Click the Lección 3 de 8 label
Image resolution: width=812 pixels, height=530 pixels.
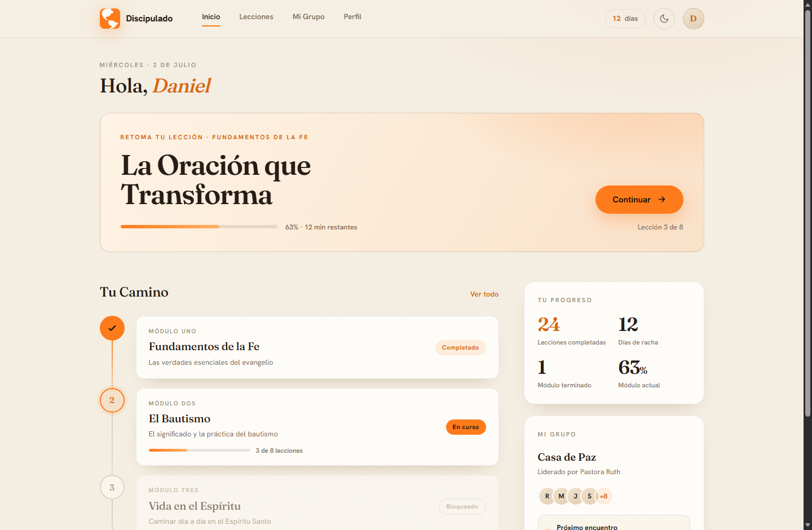(660, 227)
